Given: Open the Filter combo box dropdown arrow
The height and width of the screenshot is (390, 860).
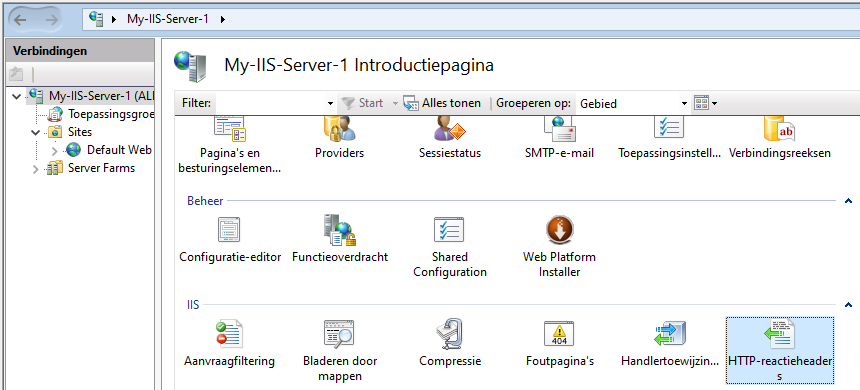Looking at the screenshot, I should click(330, 104).
